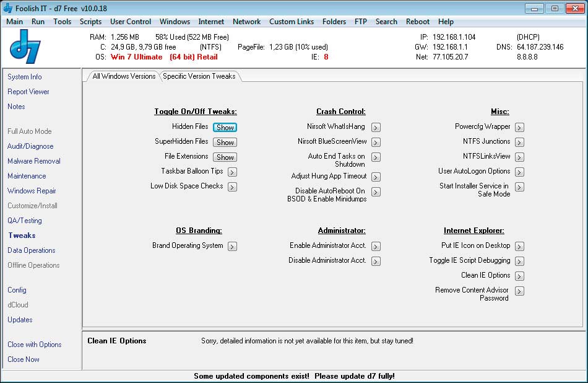
Task: Open Report Viewer in sidebar
Action: pos(28,92)
